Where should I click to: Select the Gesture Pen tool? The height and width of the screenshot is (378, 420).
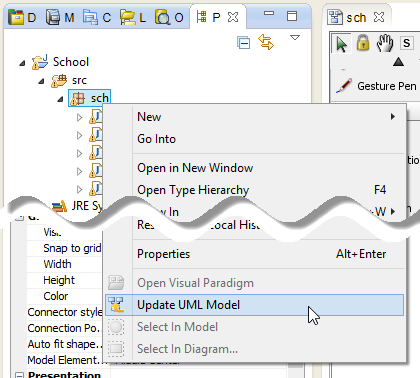pos(377,86)
